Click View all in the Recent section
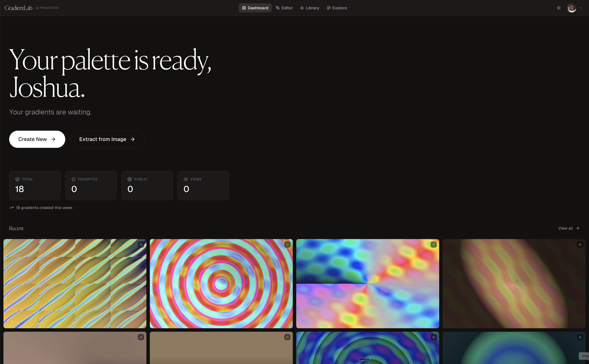Viewport: 589px width, 364px height. point(568,228)
